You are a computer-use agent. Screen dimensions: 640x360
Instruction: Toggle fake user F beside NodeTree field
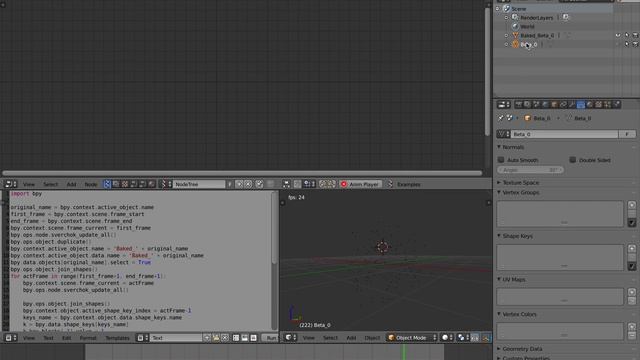coord(230,184)
